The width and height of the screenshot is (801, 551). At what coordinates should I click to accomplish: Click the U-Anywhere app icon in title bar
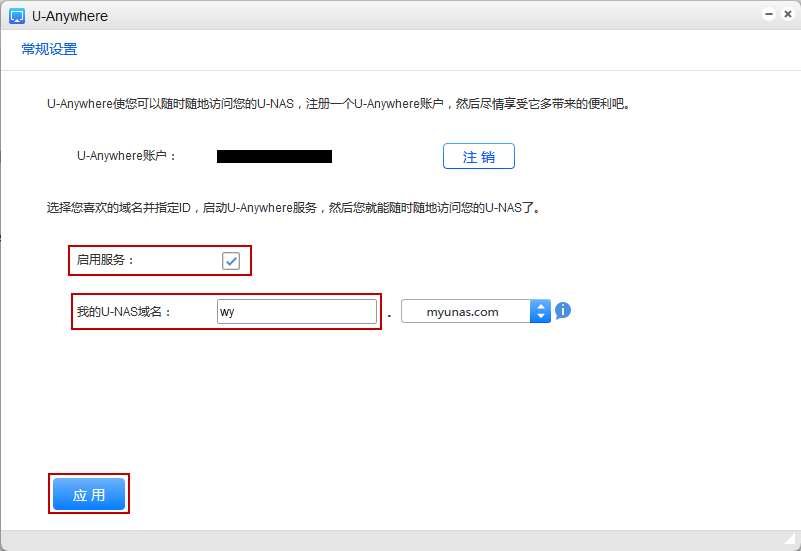click(17, 16)
